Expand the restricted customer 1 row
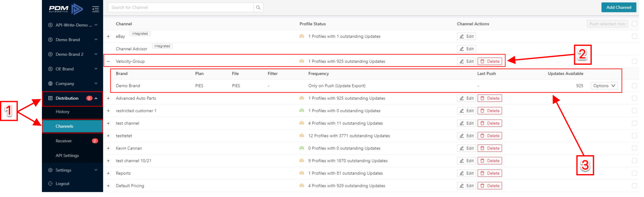 (108, 110)
